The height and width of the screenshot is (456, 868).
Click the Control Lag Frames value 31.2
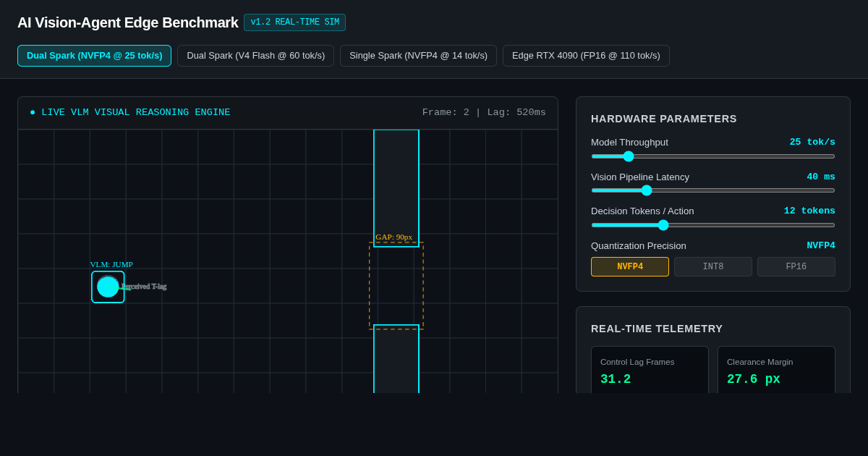tap(616, 379)
